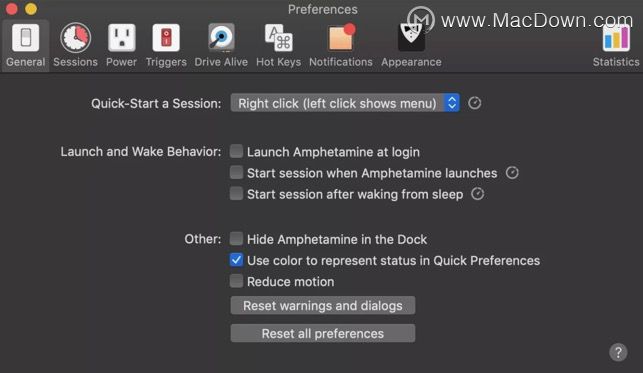Image resolution: width=643 pixels, height=373 pixels.
Task: Open session settings arrow beside waking from sleep
Action: tap(477, 193)
